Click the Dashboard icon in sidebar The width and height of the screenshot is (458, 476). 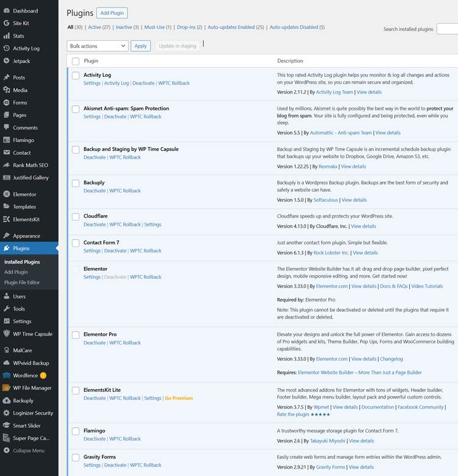tap(6, 10)
